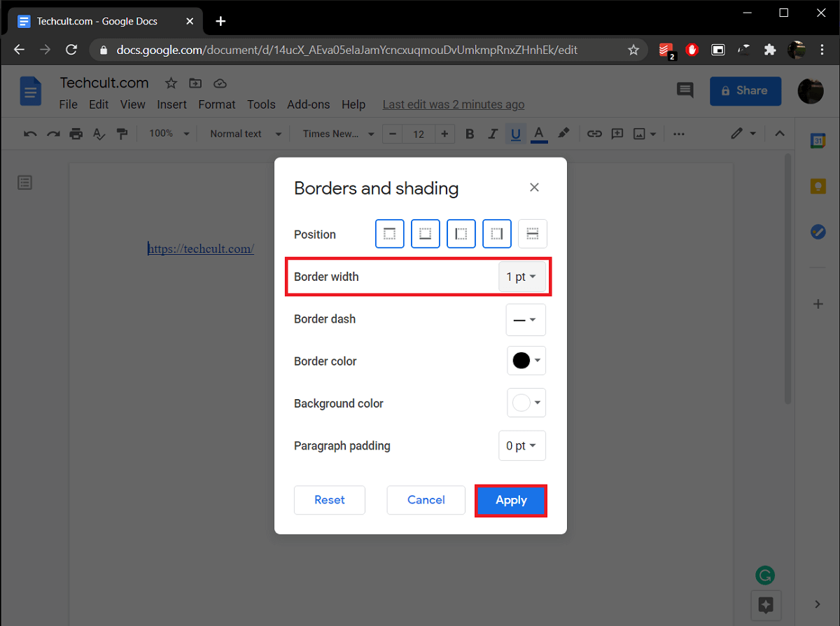
Task: Select the Paint format tool
Action: pyautogui.click(x=122, y=134)
